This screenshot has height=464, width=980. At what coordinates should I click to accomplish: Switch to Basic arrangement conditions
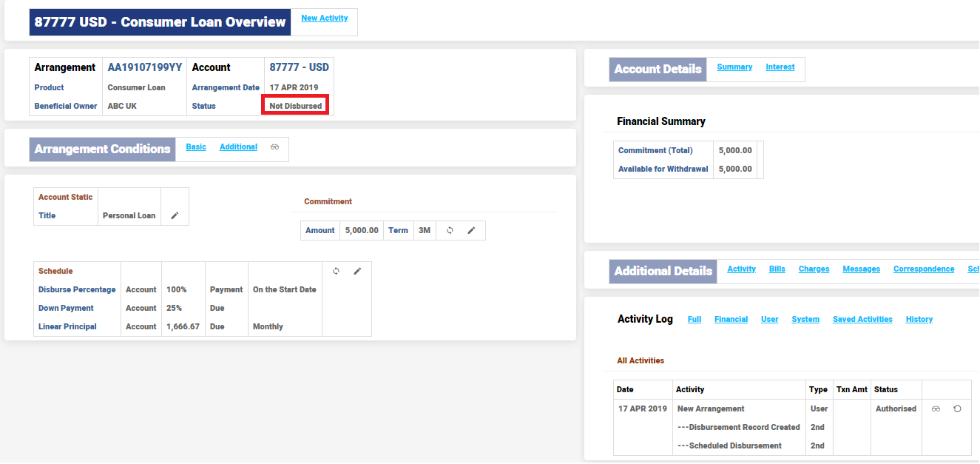point(196,147)
